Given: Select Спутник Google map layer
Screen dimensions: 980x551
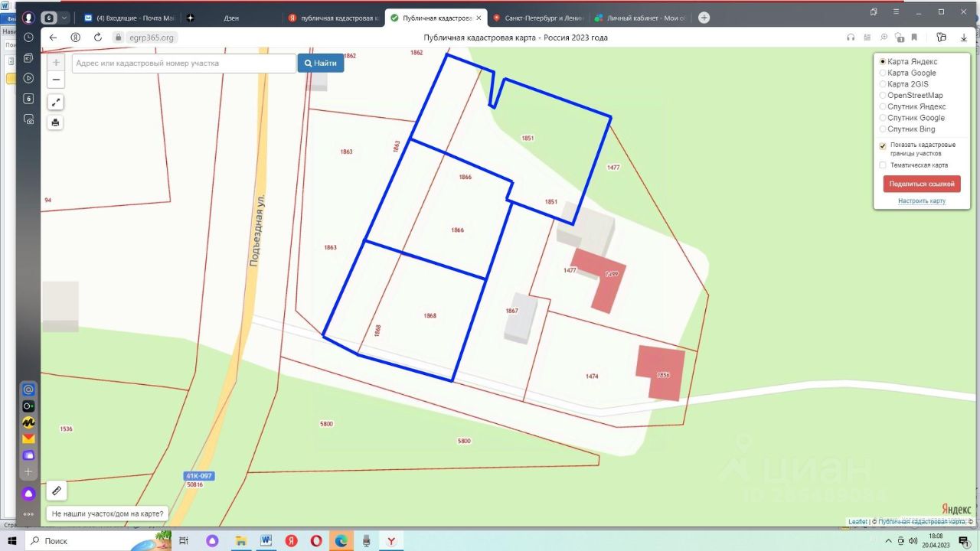Looking at the screenshot, I should [x=883, y=118].
